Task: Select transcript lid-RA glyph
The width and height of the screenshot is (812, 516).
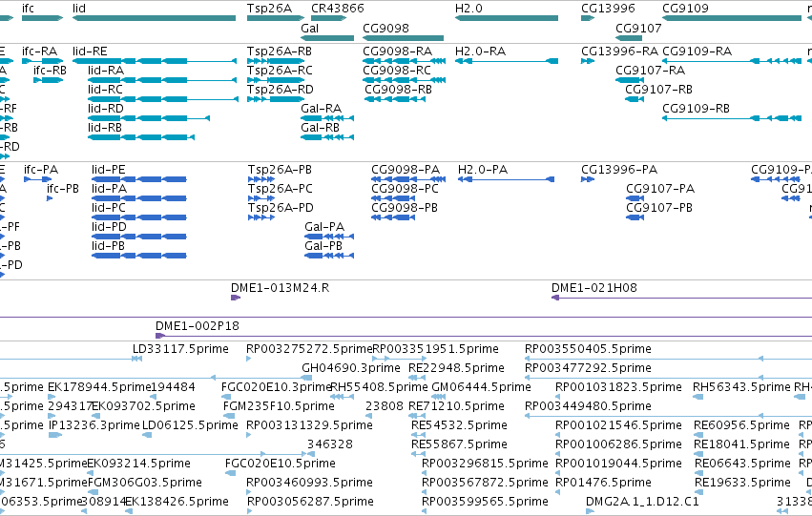Action: click(x=162, y=80)
